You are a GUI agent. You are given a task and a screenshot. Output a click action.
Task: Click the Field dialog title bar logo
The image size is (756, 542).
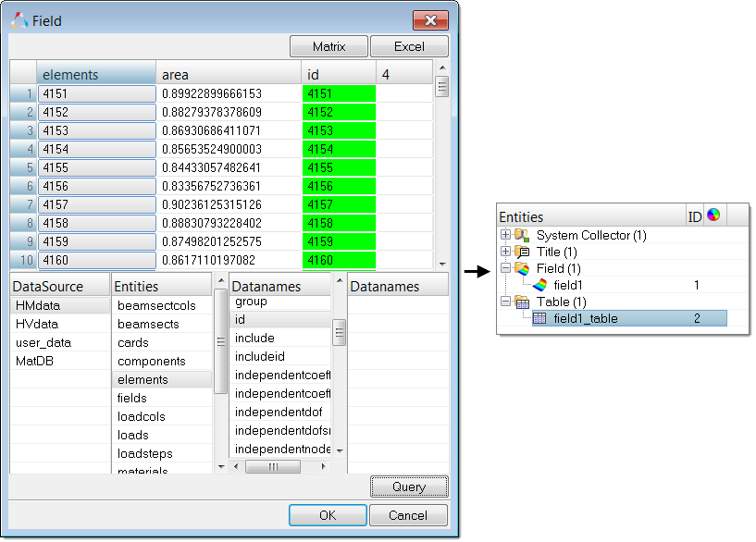click(19, 19)
